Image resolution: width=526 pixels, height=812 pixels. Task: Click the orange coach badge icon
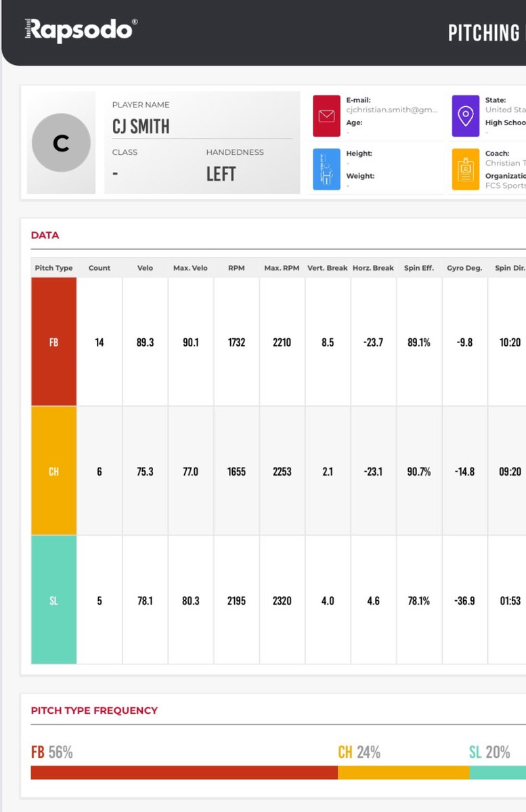[x=466, y=169]
